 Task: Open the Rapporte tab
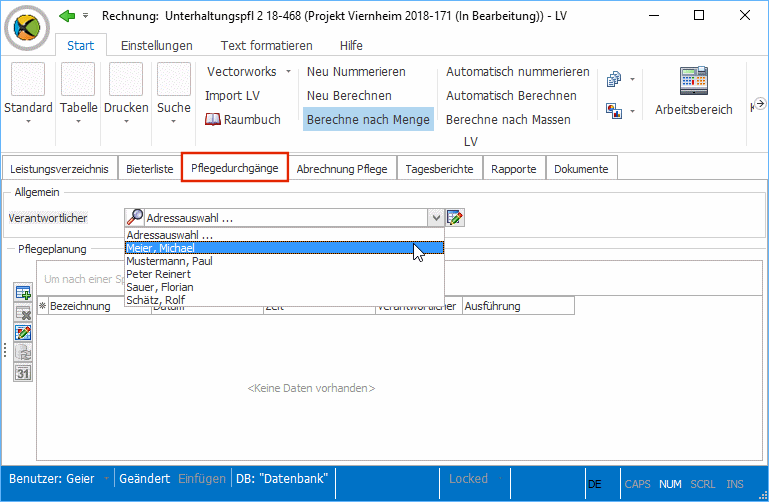coord(513,169)
